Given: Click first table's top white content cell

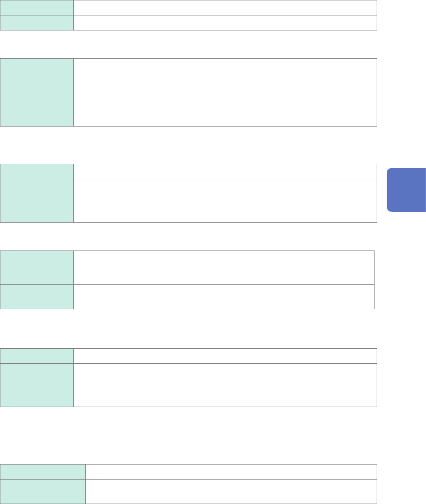Looking at the screenshot, I should click(x=225, y=8).
